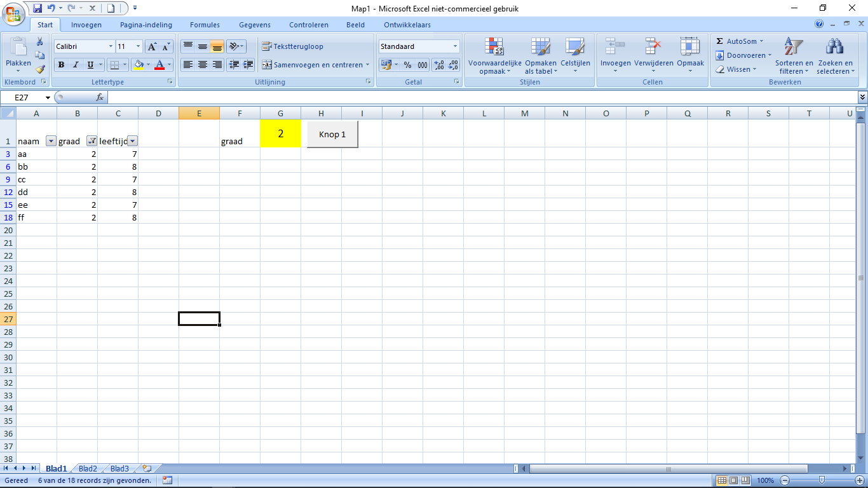Viewport: 868px width, 488px height.
Task: Increase font size with the A icon
Action: click(x=152, y=46)
